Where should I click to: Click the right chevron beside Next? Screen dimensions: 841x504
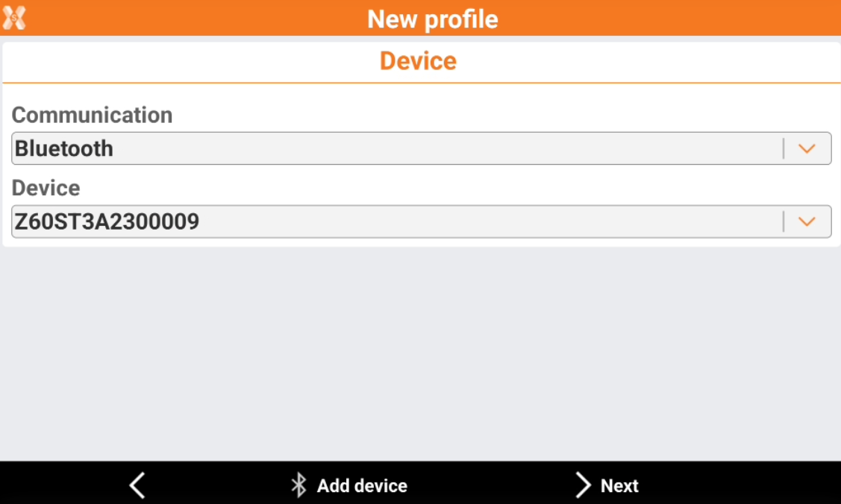point(583,485)
